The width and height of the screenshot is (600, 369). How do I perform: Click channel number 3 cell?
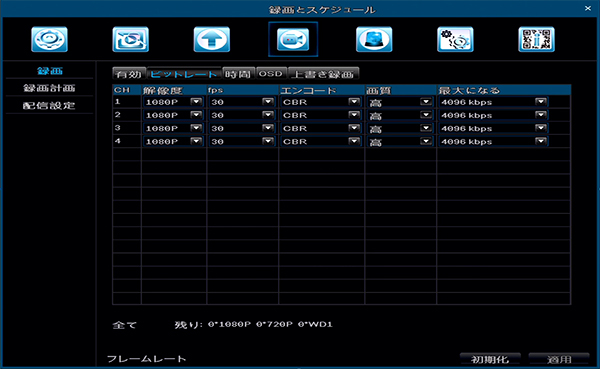tap(127, 128)
